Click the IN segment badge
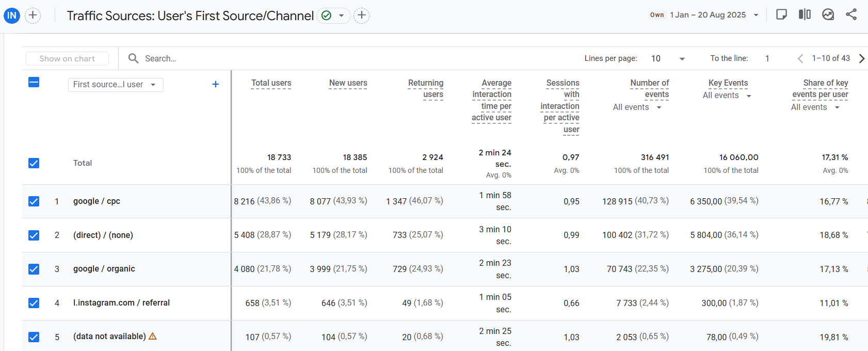Image resolution: width=868 pixels, height=351 pixels. pyautogui.click(x=11, y=15)
